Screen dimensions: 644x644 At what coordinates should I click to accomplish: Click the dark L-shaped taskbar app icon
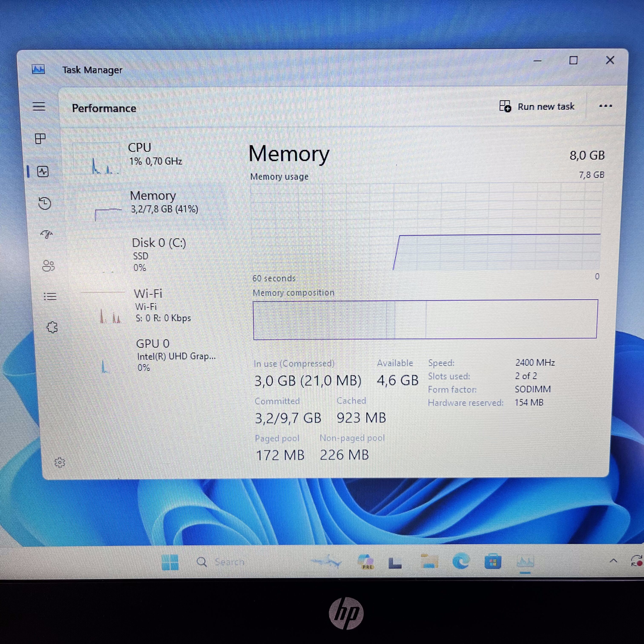click(395, 563)
